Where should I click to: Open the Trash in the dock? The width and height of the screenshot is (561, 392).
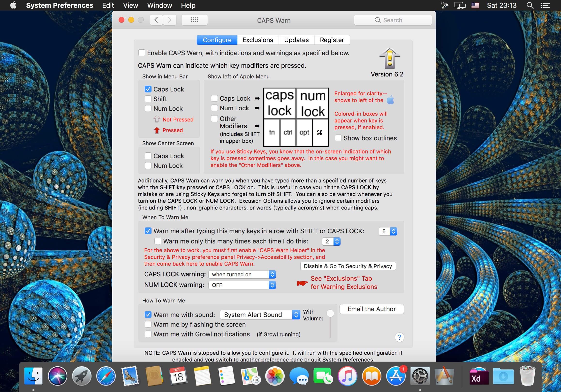coord(527,376)
